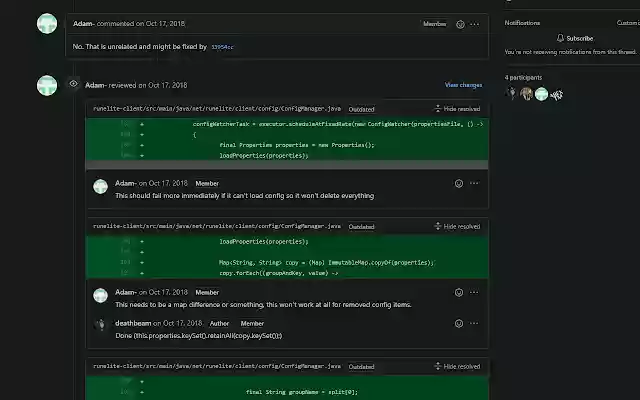Subscribe to thread notifications

[x=575, y=38]
